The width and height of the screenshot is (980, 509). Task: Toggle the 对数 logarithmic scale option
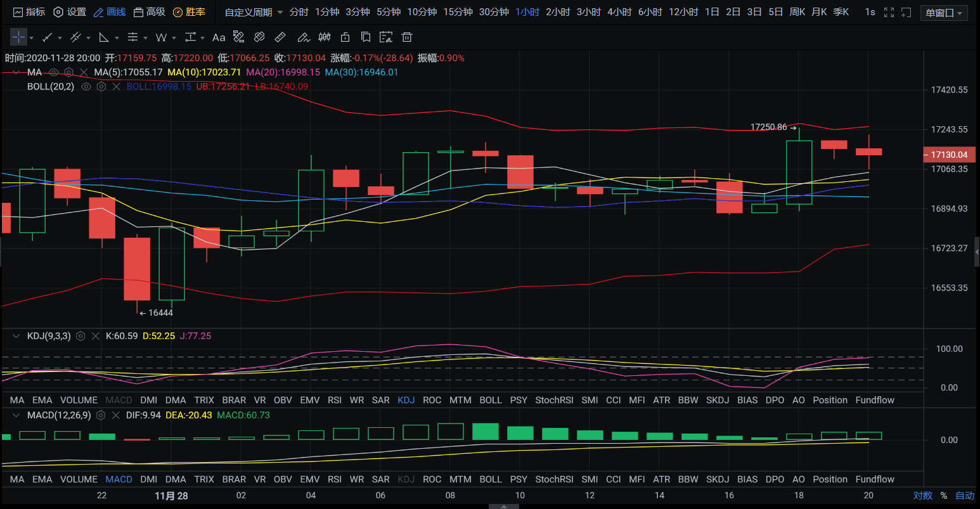[x=922, y=496]
